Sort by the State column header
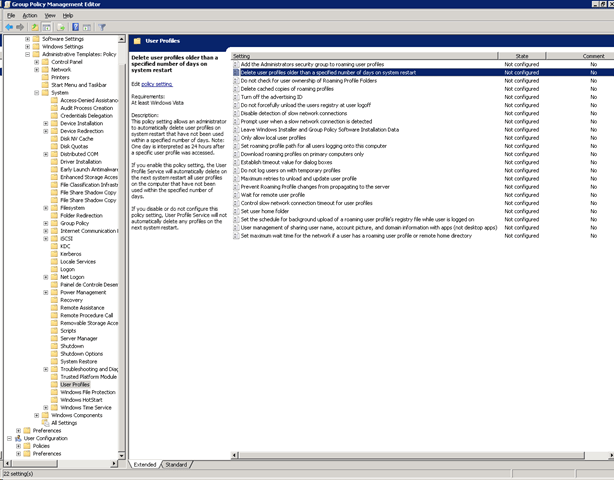The image size is (614, 480). tap(522, 56)
